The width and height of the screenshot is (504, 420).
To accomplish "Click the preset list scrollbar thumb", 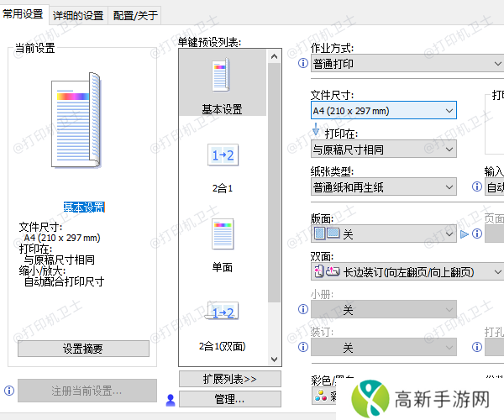I will click(x=274, y=182).
